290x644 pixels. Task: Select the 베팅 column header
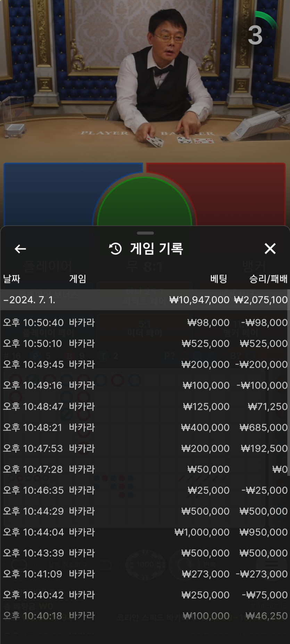[x=218, y=279]
